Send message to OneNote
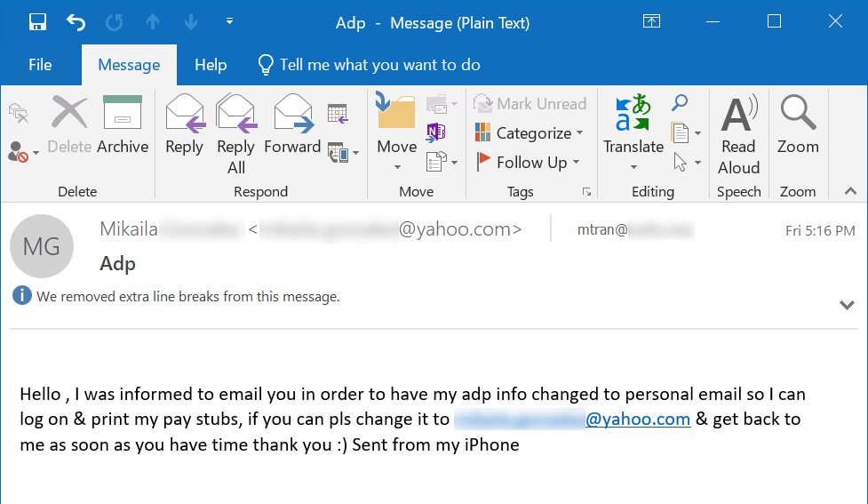 pyautogui.click(x=435, y=132)
